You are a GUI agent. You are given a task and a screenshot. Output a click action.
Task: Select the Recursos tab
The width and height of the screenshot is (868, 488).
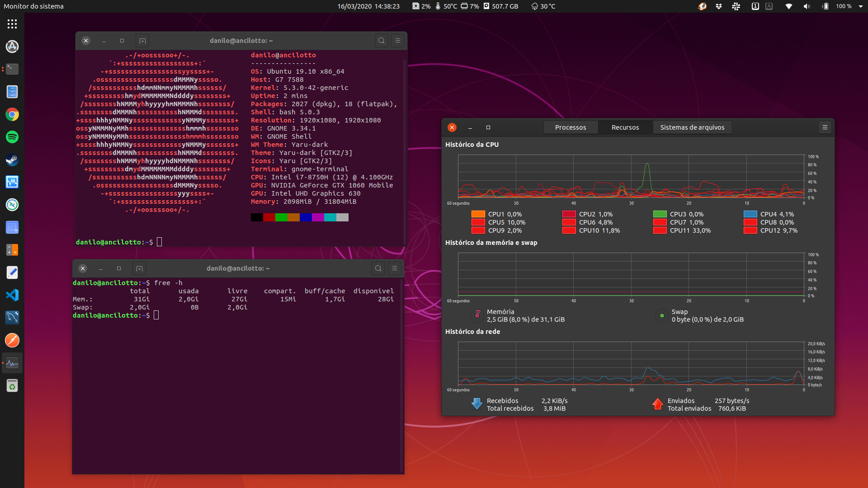[x=625, y=127]
